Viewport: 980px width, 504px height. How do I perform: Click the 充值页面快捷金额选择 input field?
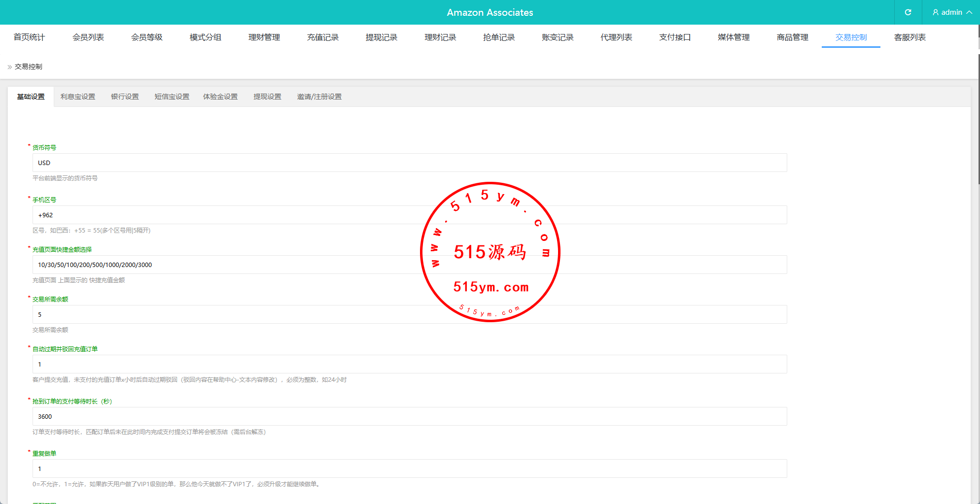(x=246, y=265)
